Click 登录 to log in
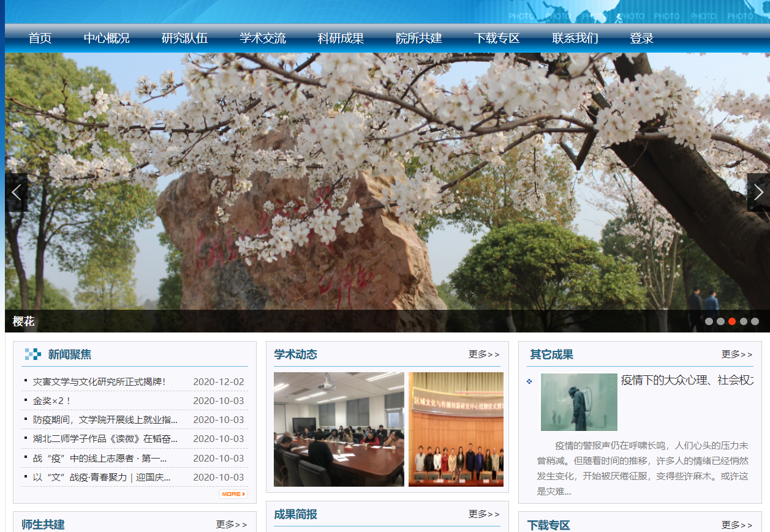The width and height of the screenshot is (770, 532). coord(641,39)
